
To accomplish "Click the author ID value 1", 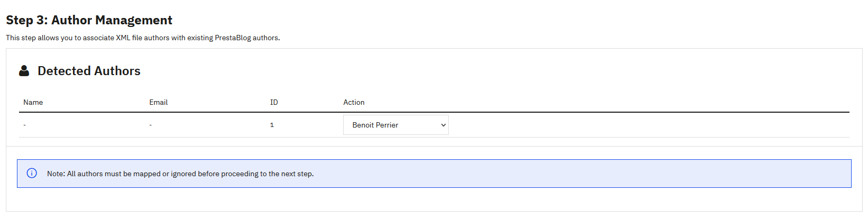I will [272, 125].
